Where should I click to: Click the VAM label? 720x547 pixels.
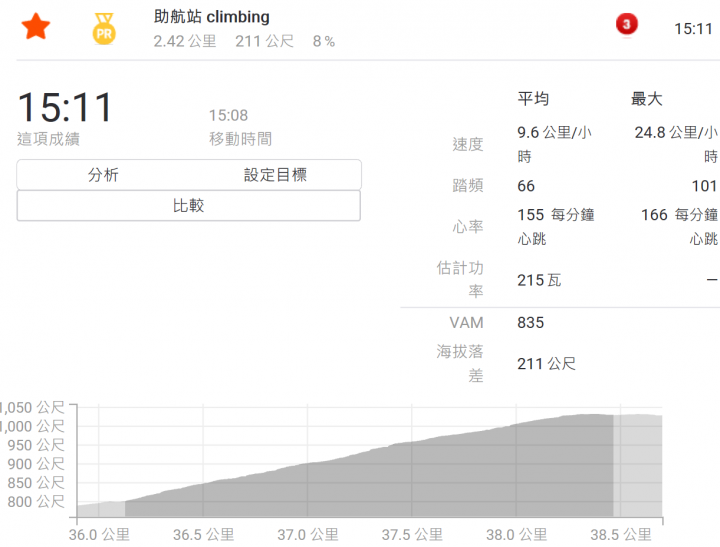click(467, 322)
